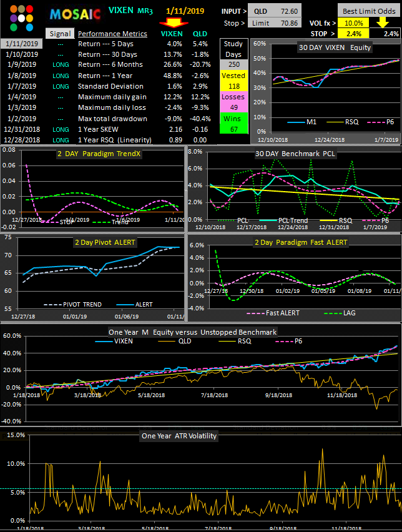Image resolution: width=402 pixels, height=532 pixels.
Task: Click the LAG legend entry
Action: (x=340, y=313)
